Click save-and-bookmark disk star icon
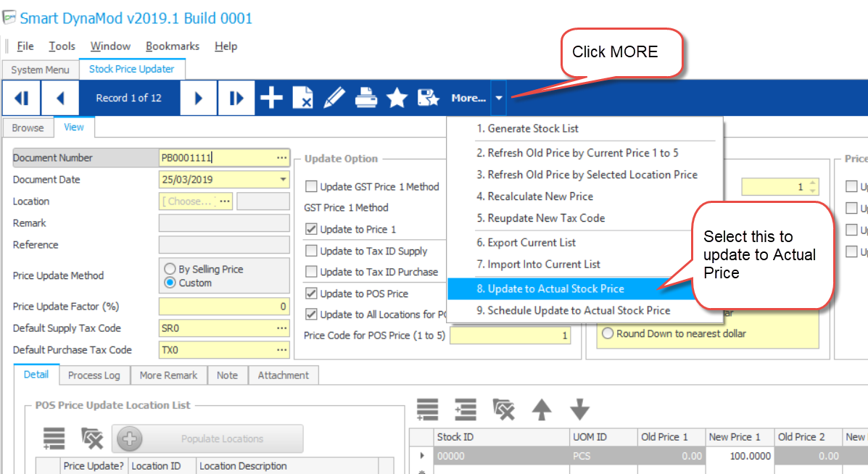The image size is (868, 474). tap(428, 98)
